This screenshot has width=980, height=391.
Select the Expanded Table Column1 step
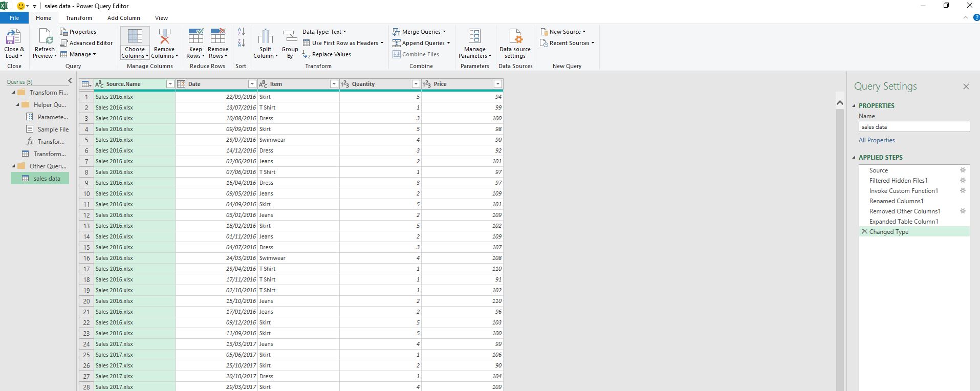tap(903, 222)
